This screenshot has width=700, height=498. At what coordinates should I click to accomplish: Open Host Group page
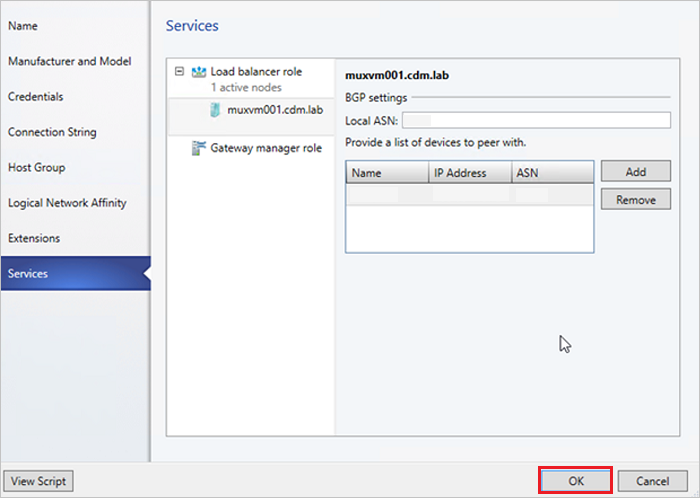pos(37,167)
